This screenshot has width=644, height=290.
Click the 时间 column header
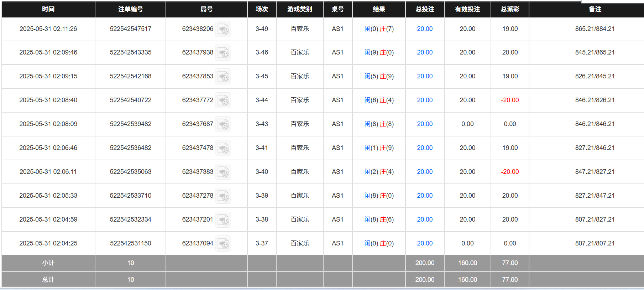pos(48,9)
